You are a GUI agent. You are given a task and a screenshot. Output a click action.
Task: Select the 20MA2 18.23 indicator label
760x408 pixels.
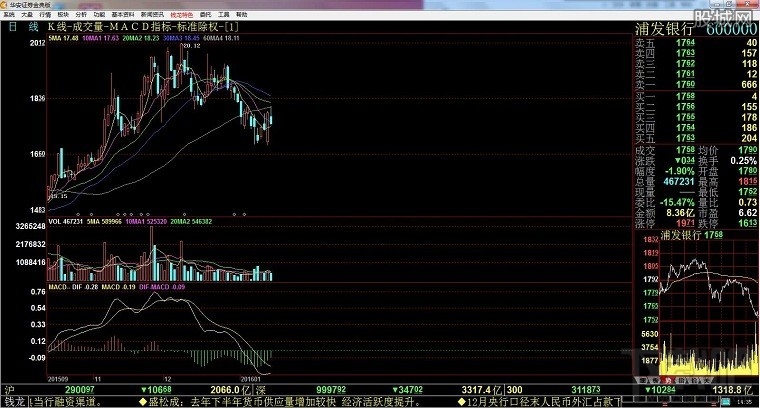pos(141,38)
